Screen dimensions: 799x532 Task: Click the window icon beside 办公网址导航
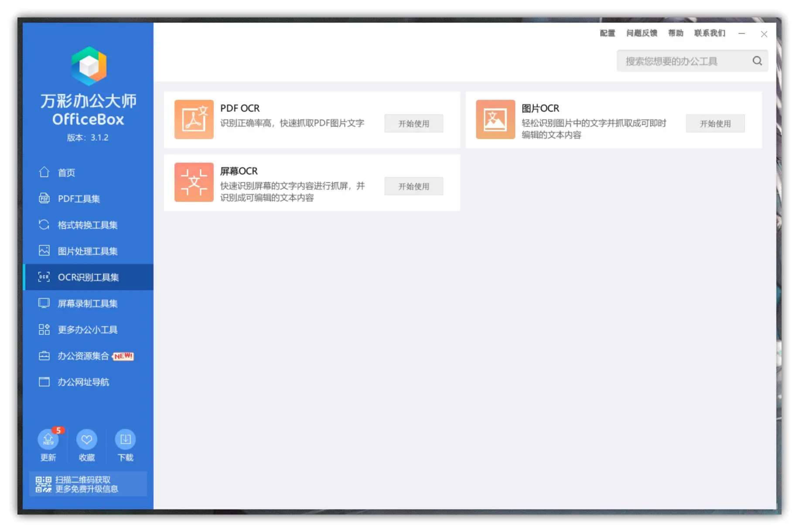coord(44,382)
